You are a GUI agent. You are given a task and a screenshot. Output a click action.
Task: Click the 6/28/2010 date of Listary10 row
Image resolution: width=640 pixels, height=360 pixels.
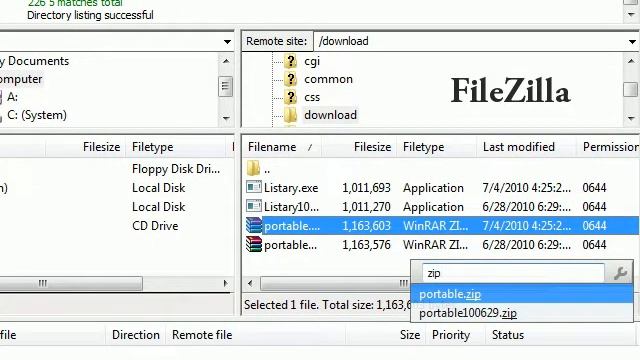[x=527, y=207]
